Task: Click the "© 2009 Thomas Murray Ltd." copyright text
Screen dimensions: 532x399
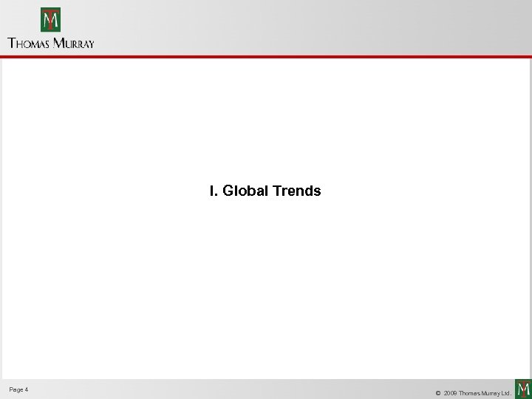Action: (474, 393)
